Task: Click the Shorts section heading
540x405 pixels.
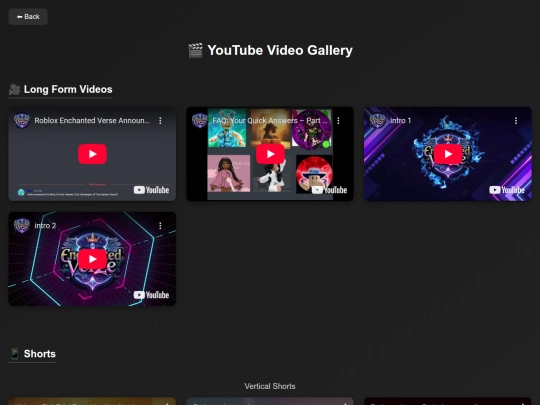Action: pyautogui.click(x=32, y=354)
